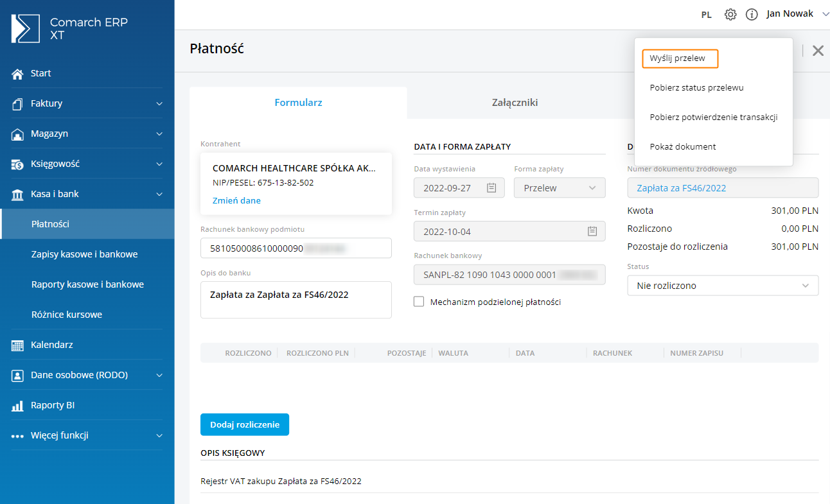Choose Pobierz status przelewu menu item
Screen dimensions: 830x504
(696, 87)
